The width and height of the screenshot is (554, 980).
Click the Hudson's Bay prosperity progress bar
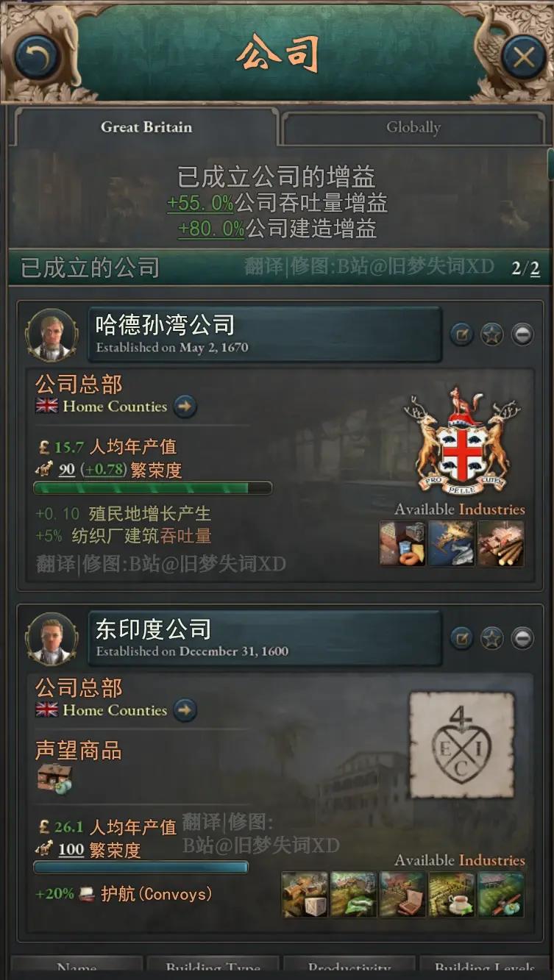click(152, 488)
